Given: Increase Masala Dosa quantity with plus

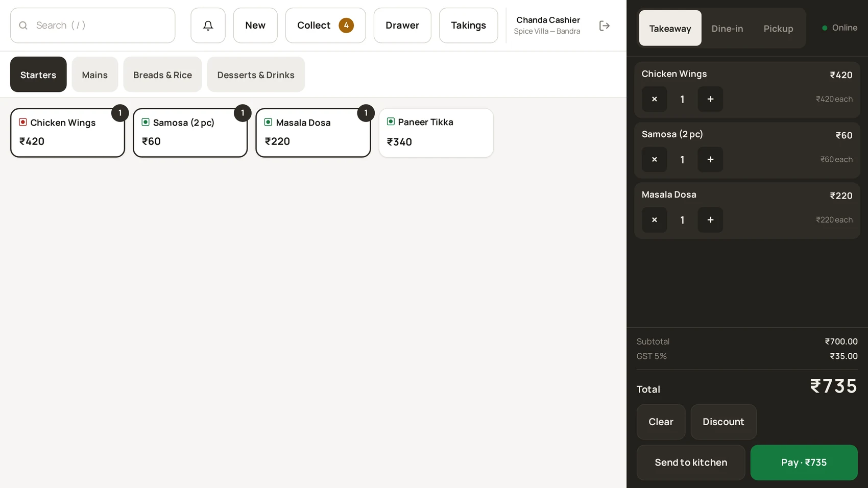Looking at the screenshot, I should click(710, 220).
